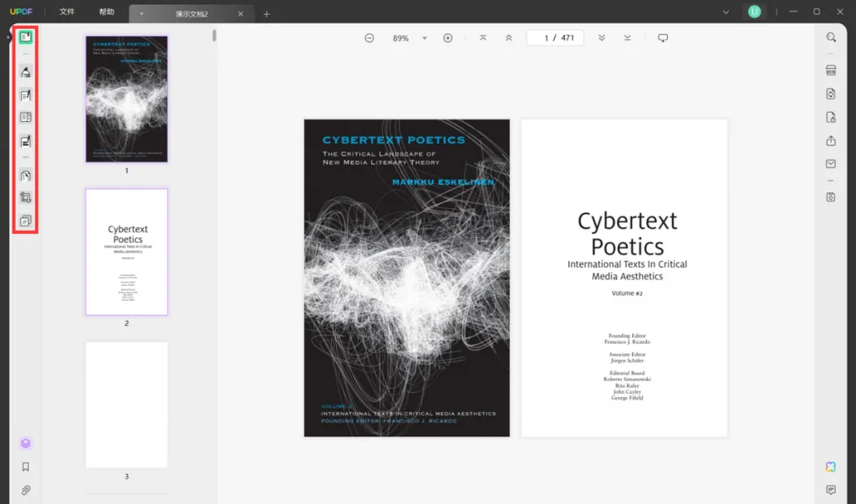Show the attachments paperclip panel

click(x=25, y=491)
